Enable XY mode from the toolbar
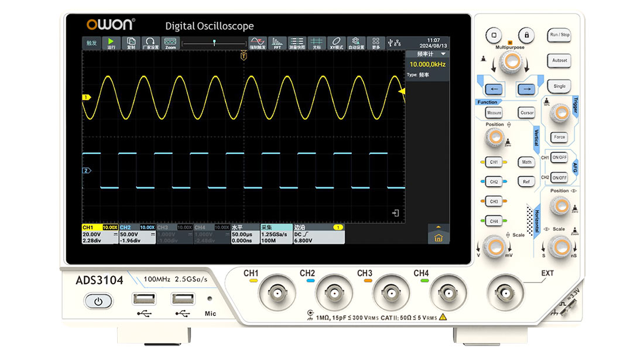This screenshot has width=644, height=354. 335,43
